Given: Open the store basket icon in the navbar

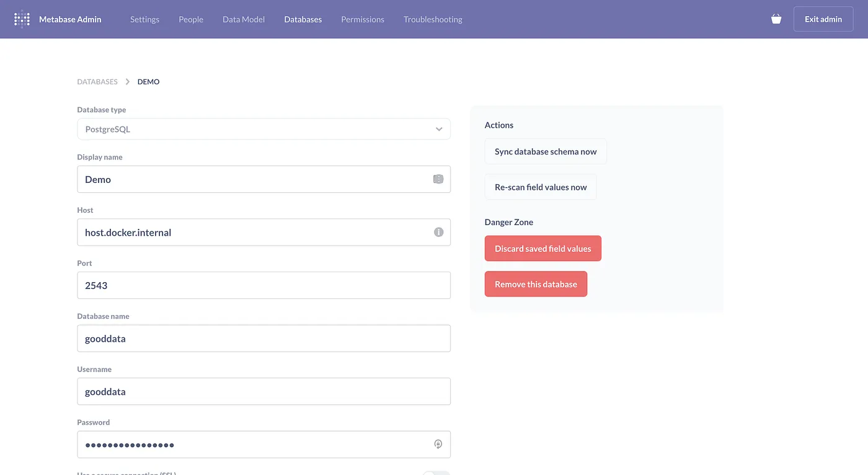Looking at the screenshot, I should [x=776, y=19].
